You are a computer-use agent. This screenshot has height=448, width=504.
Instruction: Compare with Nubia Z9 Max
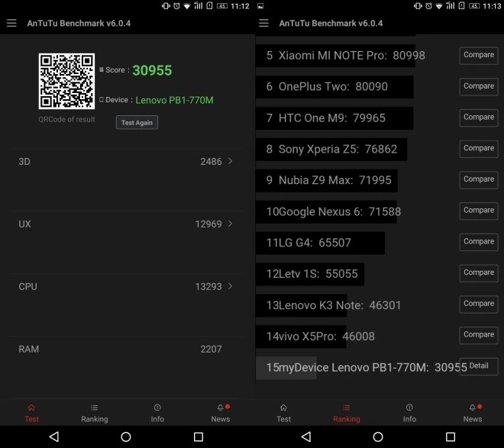coord(479,179)
